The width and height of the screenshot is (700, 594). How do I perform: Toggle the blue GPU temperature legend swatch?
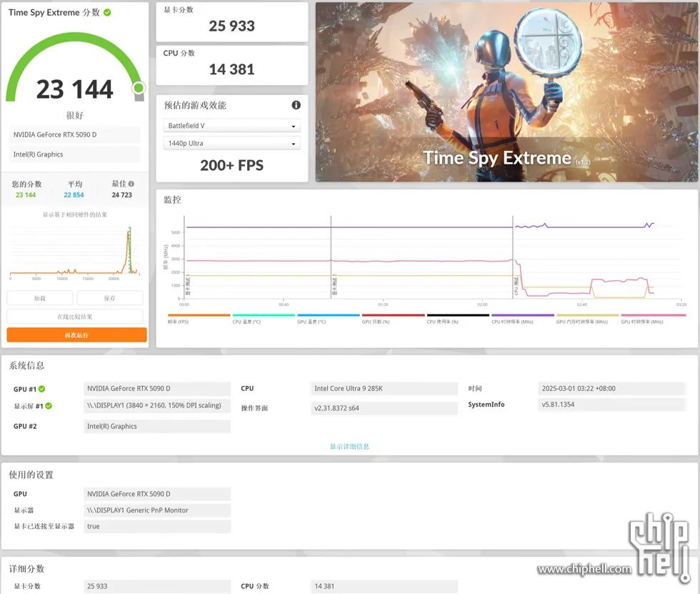(x=328, y=315)
